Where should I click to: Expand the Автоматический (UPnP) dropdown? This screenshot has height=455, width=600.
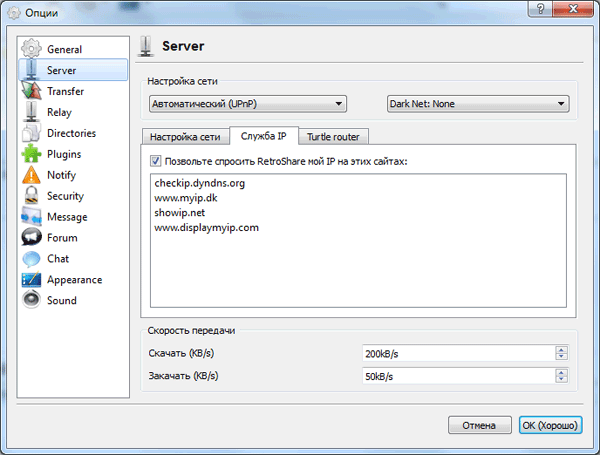(x=248, y=104)
